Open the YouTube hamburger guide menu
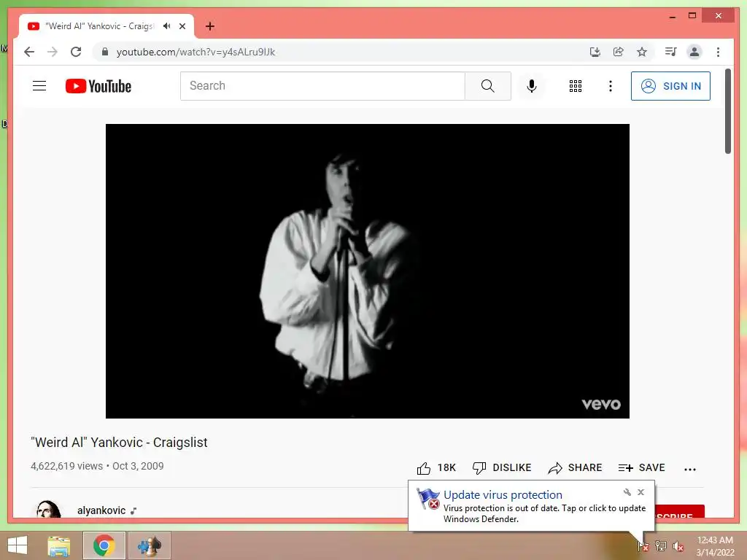747x560 pixels. click(39, 86)
